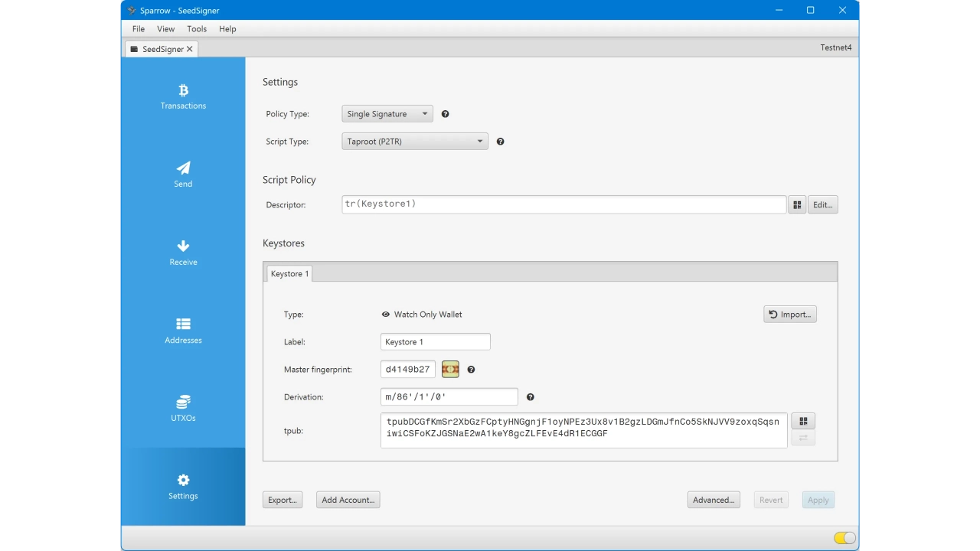Open the File menu
980x551 pixels.
click(x=139, y=29)
